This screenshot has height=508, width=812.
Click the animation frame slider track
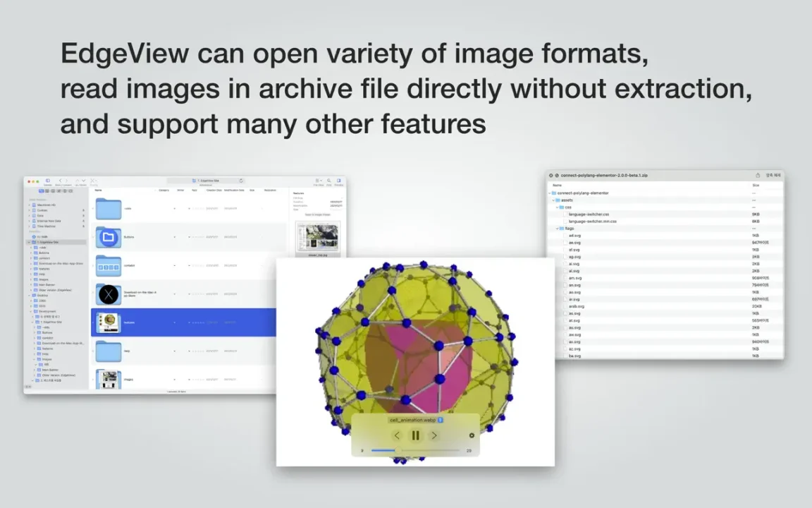[x=415, y=450]
